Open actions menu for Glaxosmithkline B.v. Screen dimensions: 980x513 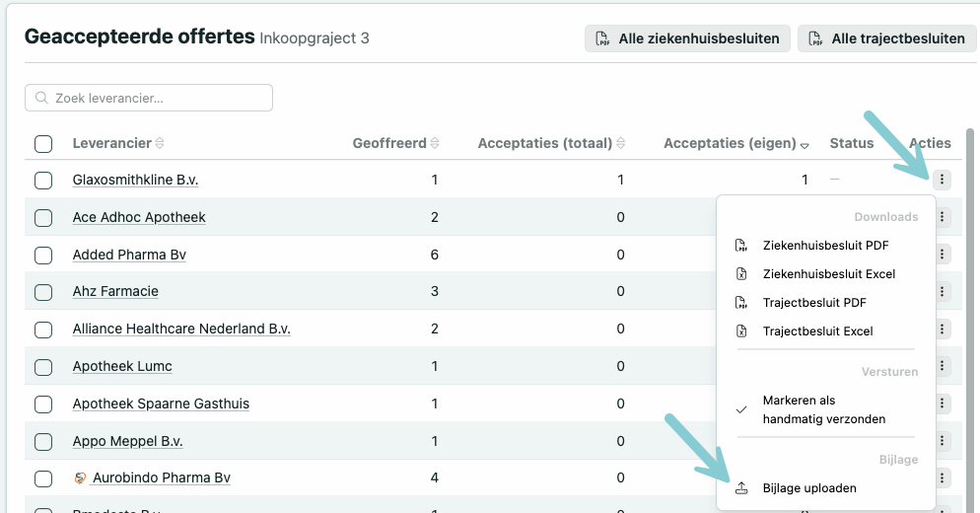942,181
